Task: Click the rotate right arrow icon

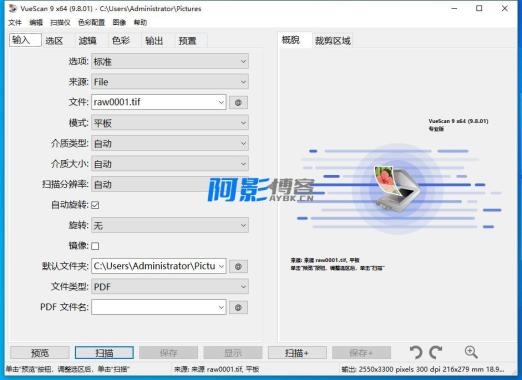Action: (x=436, y=352)
